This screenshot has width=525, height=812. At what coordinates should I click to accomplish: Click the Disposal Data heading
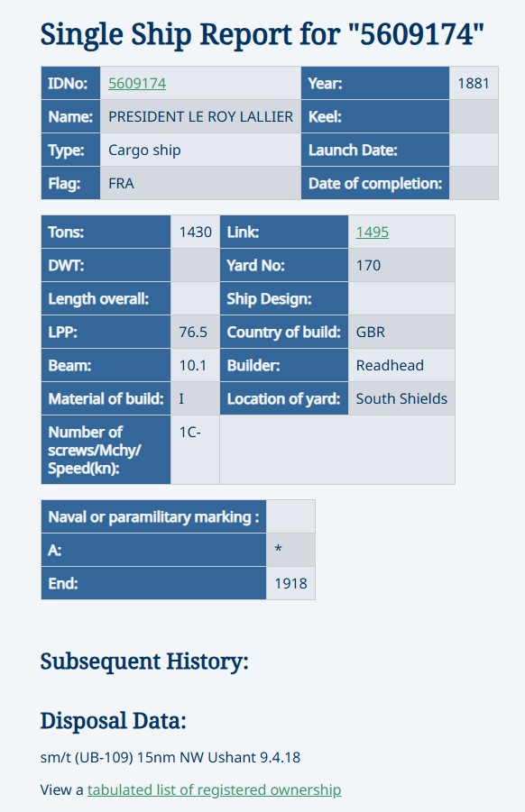(114, 720)
